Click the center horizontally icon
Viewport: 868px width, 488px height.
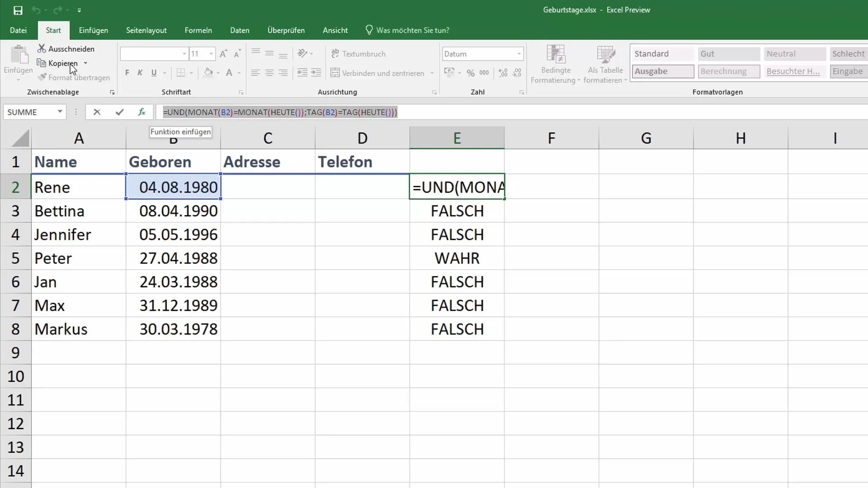click(x=269, y=73)
